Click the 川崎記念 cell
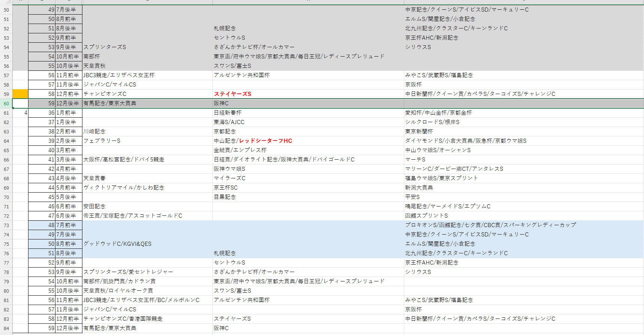Viewport: 644px width, 335px height. (94, 132)
